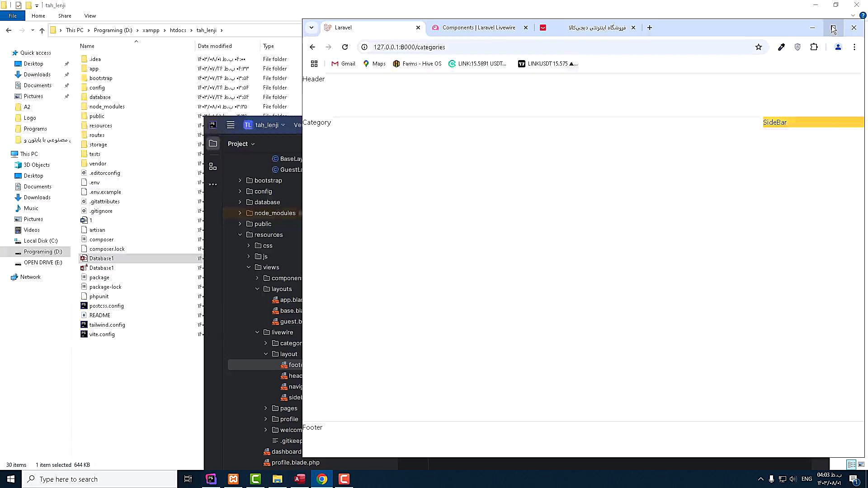Image resolution: width=868 pixels, height=488 pixels.
Task: Open Chrome extensions puzzle icon
Action: [x=814, y=47]
